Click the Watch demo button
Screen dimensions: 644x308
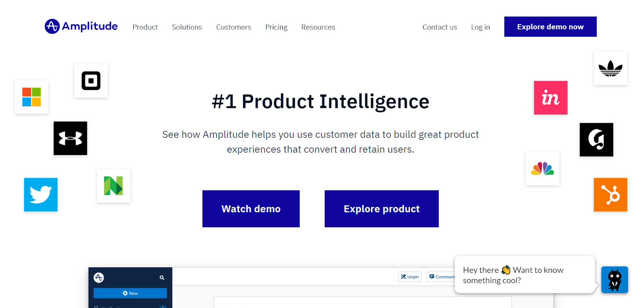point(251,209)
